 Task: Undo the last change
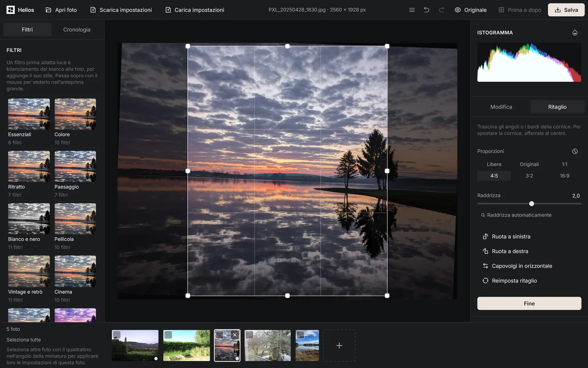click(427, 10)
